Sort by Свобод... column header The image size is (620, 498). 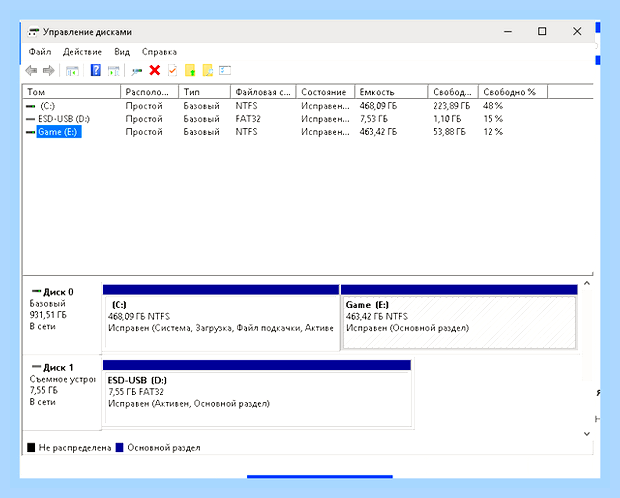coord(453,92)
